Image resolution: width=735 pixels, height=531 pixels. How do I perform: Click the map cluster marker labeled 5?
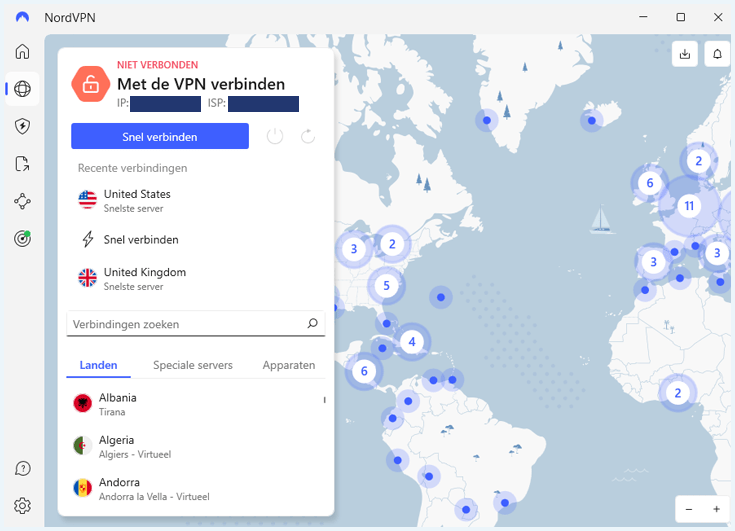(386, 285)
